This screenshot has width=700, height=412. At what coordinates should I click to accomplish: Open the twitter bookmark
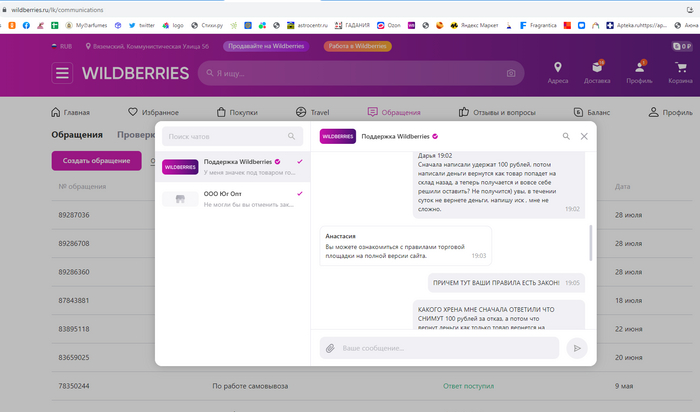(142, 25)
